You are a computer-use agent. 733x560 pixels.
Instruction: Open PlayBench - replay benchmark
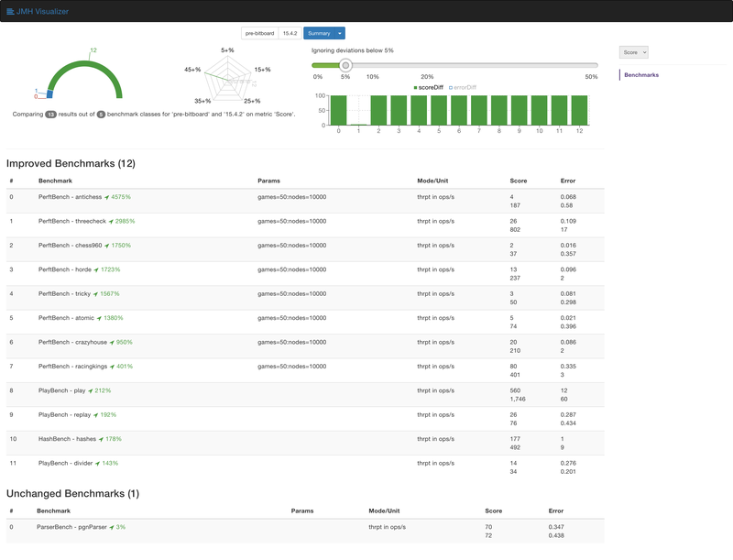(x=64, y=415)
